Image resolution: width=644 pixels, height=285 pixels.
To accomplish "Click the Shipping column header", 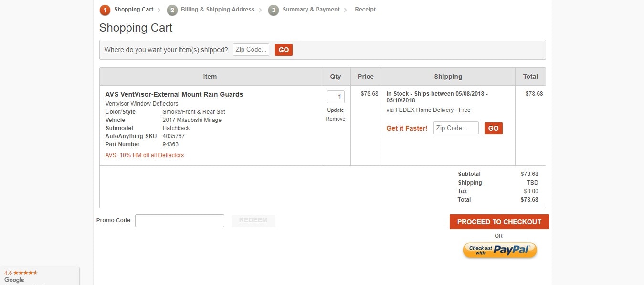I will tap(448, 77).
